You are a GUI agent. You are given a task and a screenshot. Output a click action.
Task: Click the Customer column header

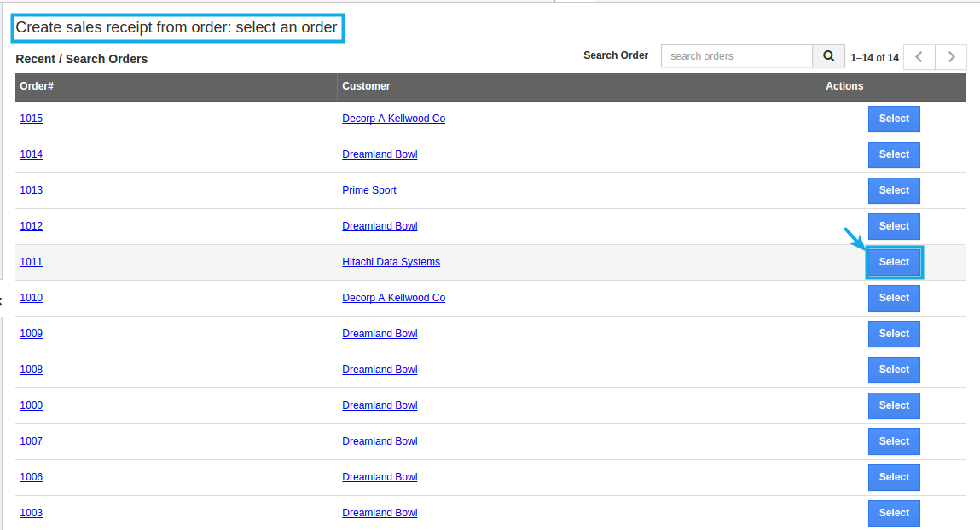point(366,86)
